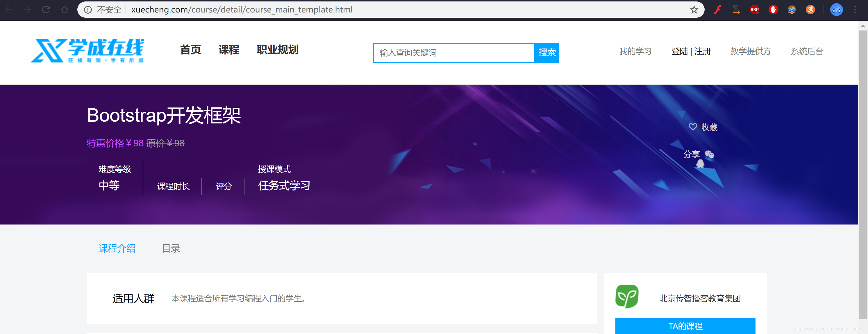Open the Chrome three-dot menu
Screen dimensions: 868x334
pos(855,10)
